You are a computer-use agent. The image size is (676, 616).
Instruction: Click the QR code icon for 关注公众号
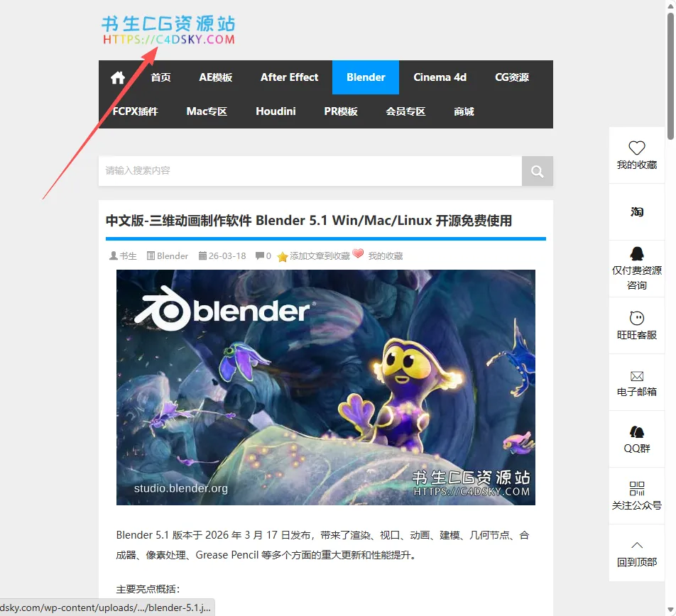click(637, 488)
